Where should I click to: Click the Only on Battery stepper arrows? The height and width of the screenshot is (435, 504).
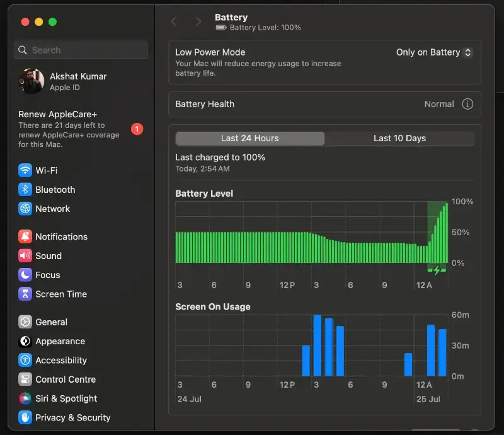(x=468, y=52)
